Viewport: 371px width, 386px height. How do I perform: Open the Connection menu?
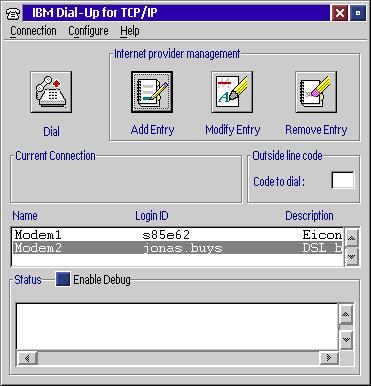33,31
